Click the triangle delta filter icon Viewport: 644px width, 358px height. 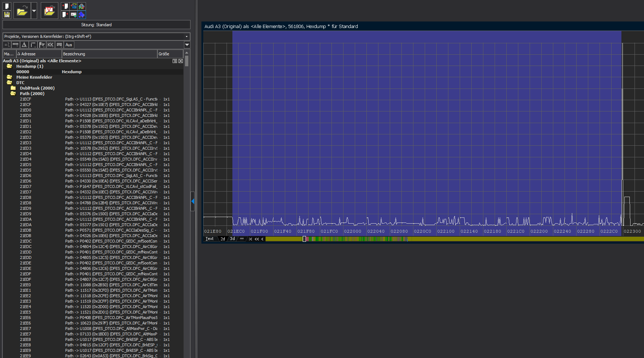(x=24, y=45)
